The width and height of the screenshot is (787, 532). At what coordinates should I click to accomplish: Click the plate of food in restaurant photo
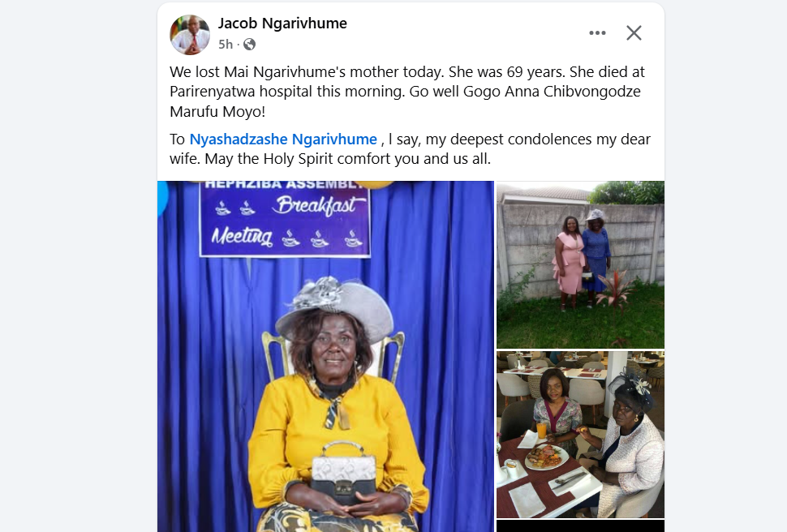[547, 457]
